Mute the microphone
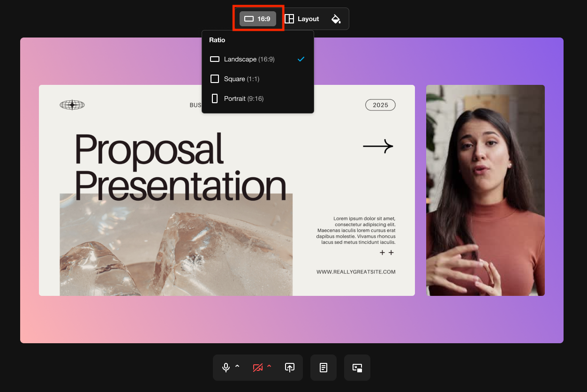The image size is (587, 392). click(x=226, y=368)
